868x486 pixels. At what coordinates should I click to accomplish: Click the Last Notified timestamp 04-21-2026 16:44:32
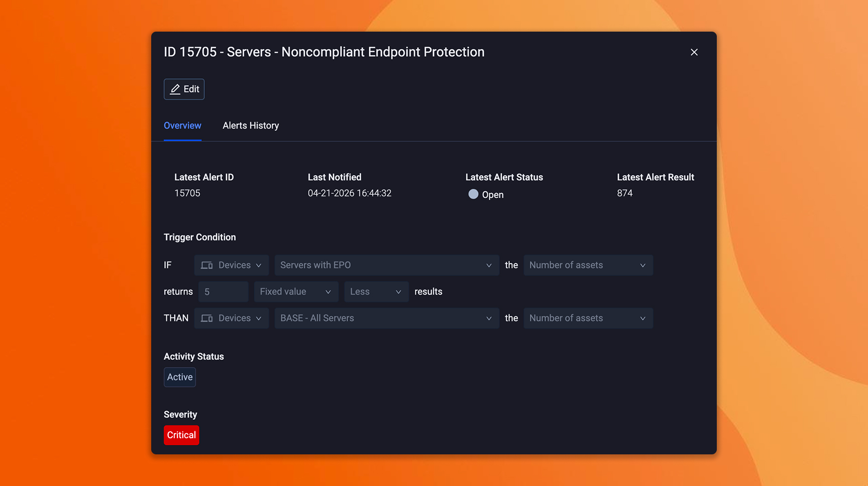tap(350, 193)
